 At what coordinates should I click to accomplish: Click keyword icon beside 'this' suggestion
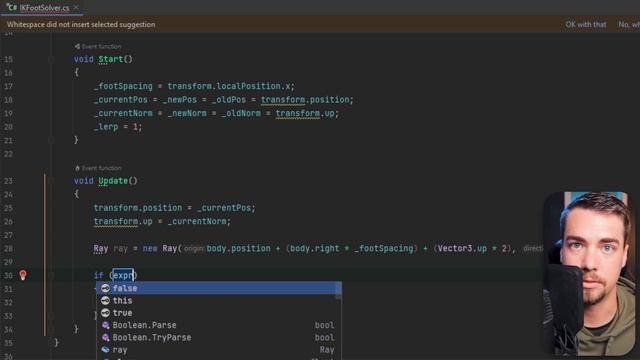click(105, 300)
